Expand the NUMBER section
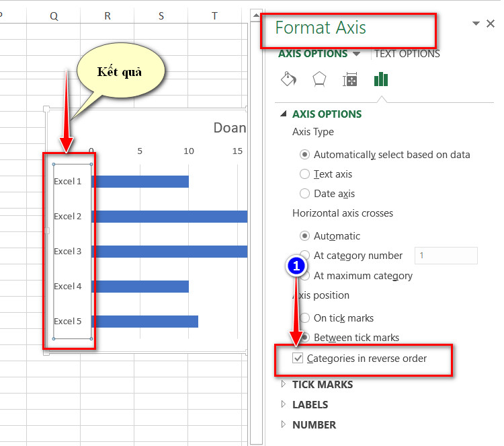The height and width of the screenshot is (446, 504). coord(284,424)
